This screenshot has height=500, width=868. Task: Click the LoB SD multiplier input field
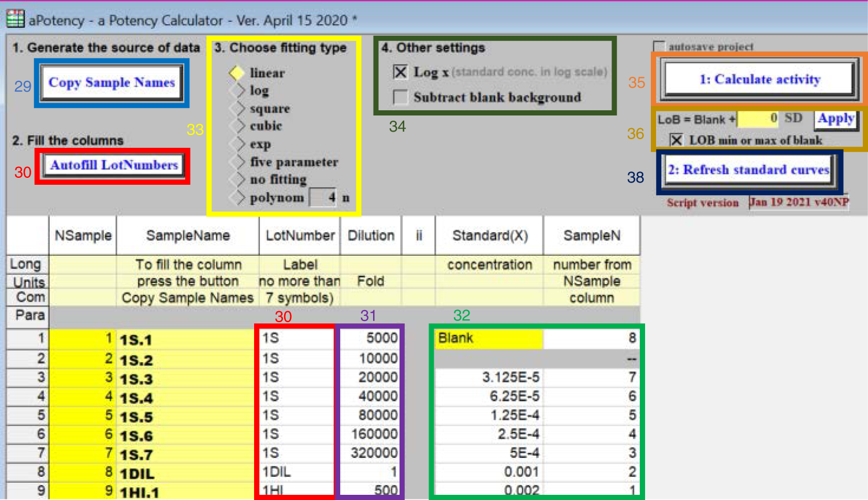758,119
